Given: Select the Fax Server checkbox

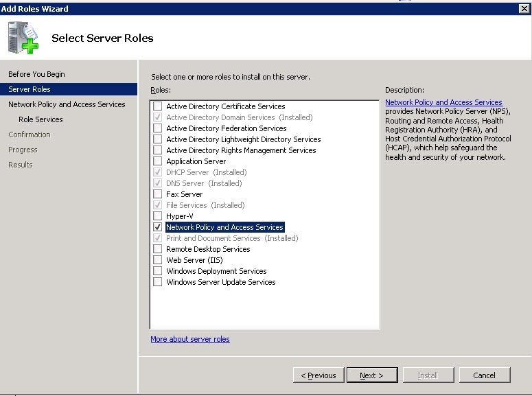Looking at the screenshot, I should click(x=157, y=194).
